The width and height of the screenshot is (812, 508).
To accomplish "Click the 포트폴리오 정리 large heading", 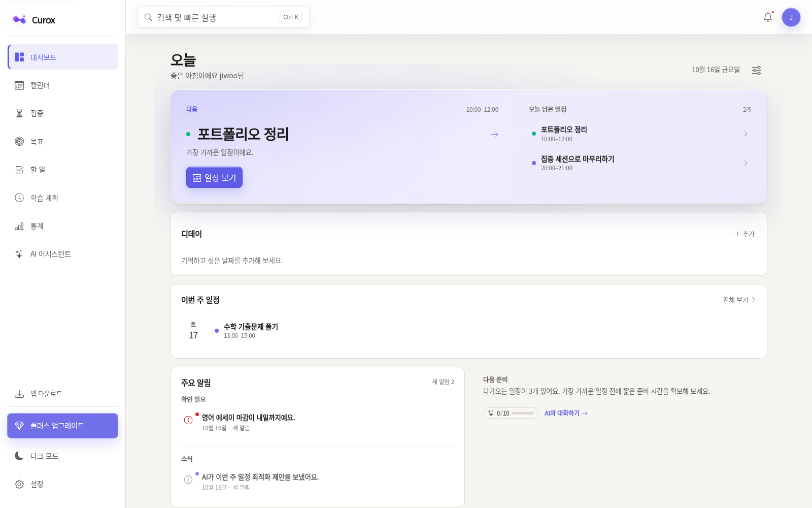I will [x=243, y=134].
